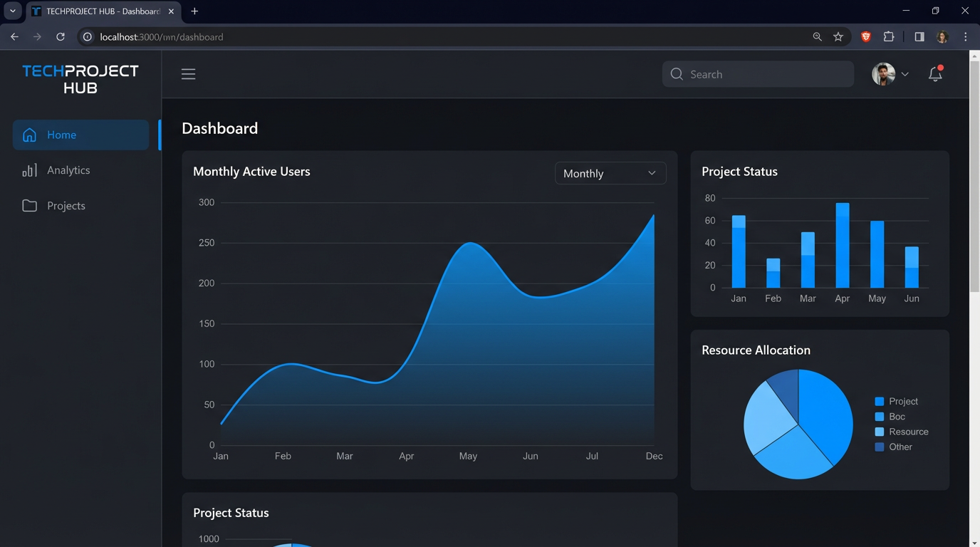The width and height of the screenshot is (980, 547).
Task: Click the Brave shield icon
Action: pos(866,37)
